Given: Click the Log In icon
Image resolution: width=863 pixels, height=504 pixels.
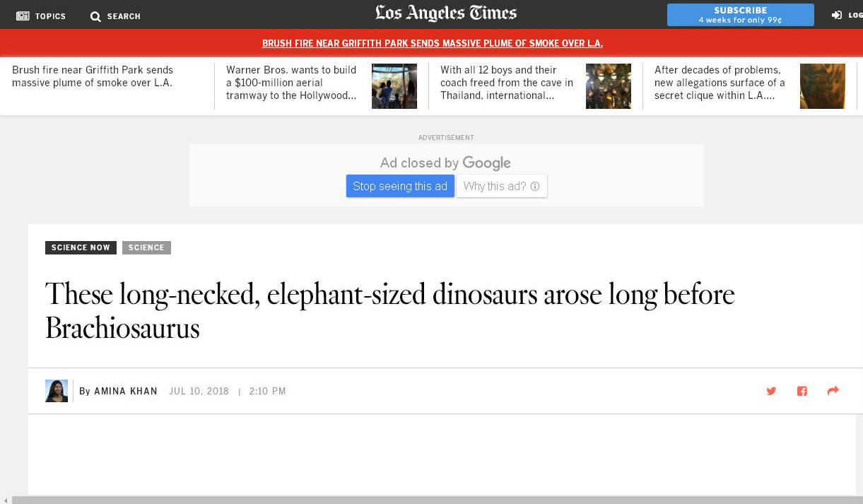Looking at the screenshot, I should click(837, 15).
